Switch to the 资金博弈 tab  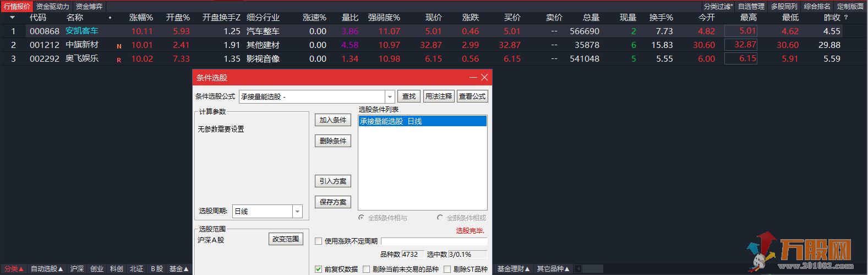pyautogui.click(x=89, y=7)
